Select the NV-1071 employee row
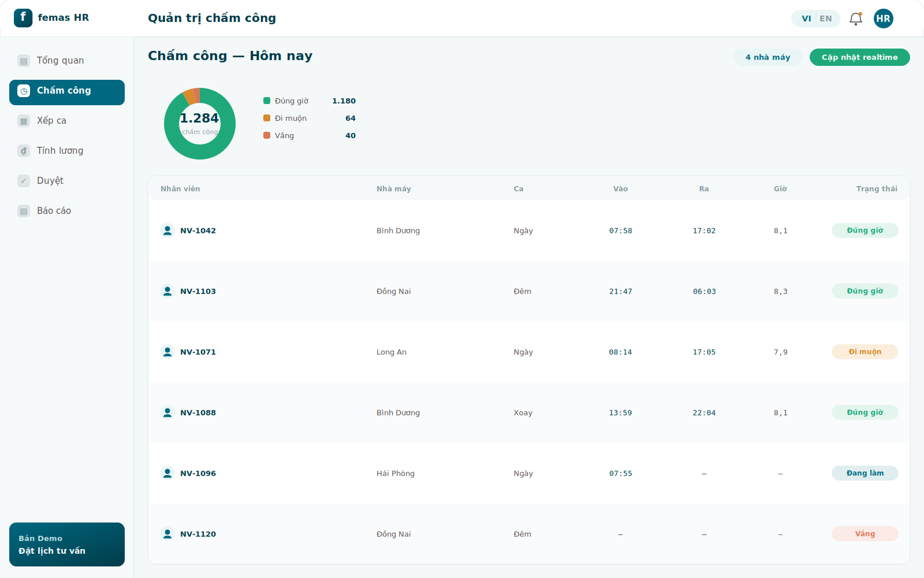This screenshot has width=924, height=578. click(529, 352)
